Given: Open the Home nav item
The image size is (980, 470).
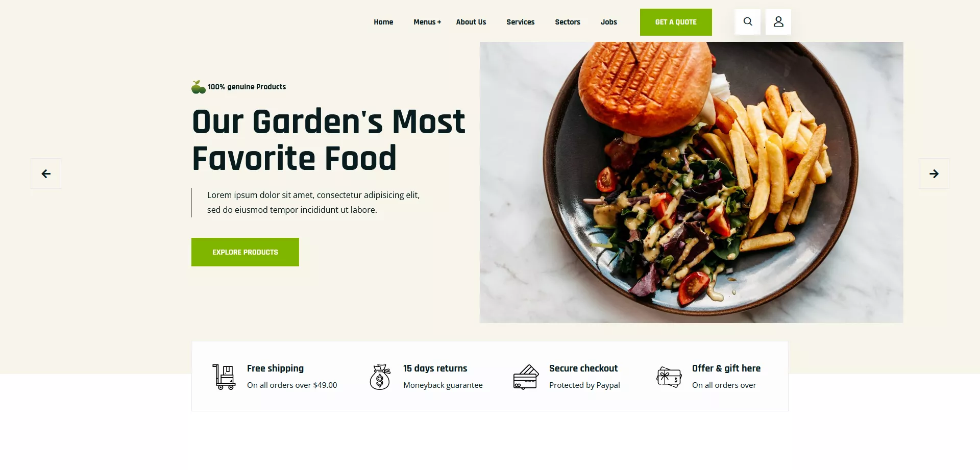Looking at the screenshot, I should coord(383,22).
